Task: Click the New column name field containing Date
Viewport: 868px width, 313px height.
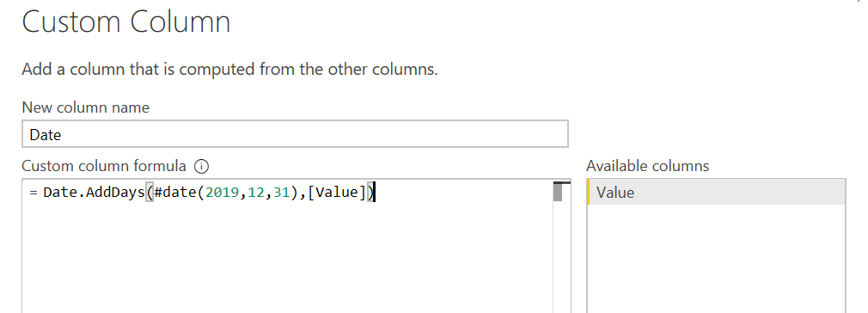Action: [295, 134]
